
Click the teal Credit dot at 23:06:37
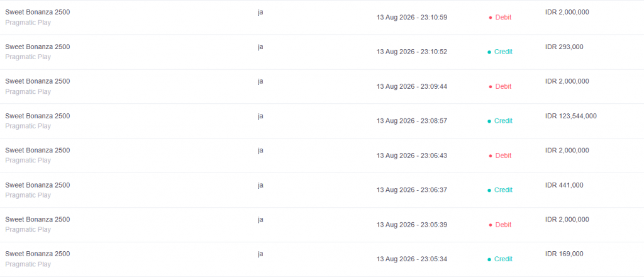[489, 190]
